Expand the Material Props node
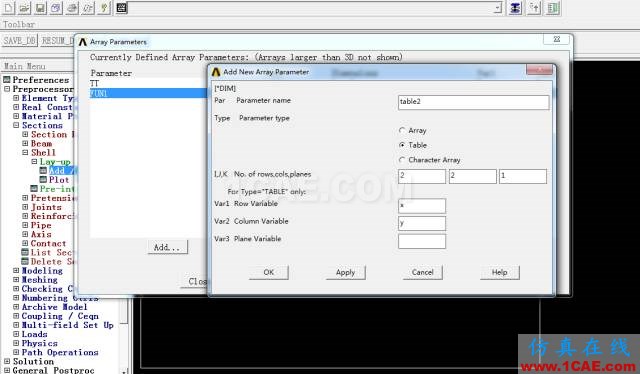 16,116
